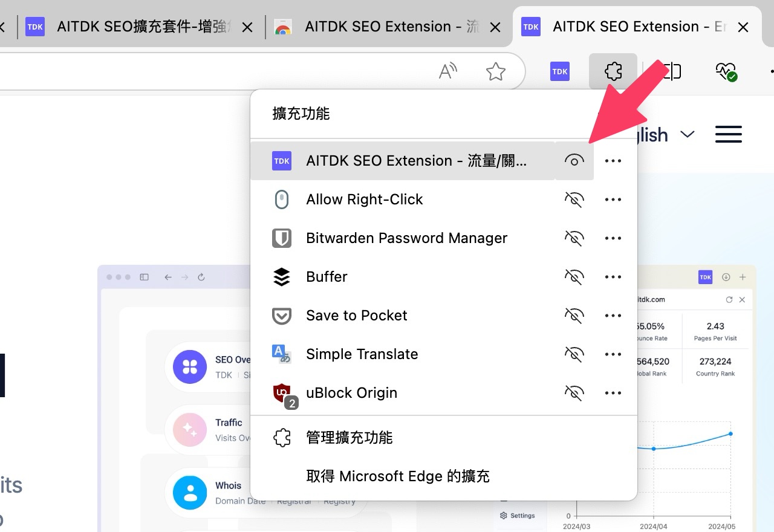Activate Read Aloud icon in address bar
Viewport: 774px width, 532px height.
(x=447, y=71)
